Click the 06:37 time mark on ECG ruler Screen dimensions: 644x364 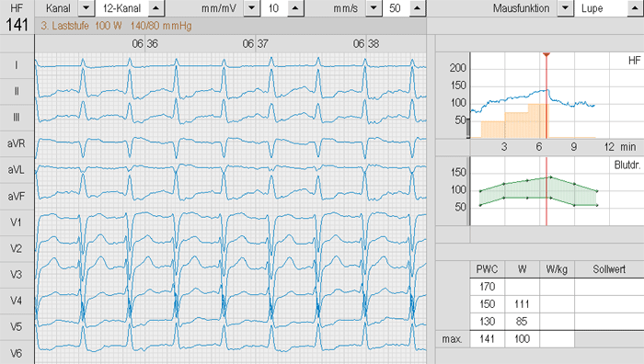point(256,43)
